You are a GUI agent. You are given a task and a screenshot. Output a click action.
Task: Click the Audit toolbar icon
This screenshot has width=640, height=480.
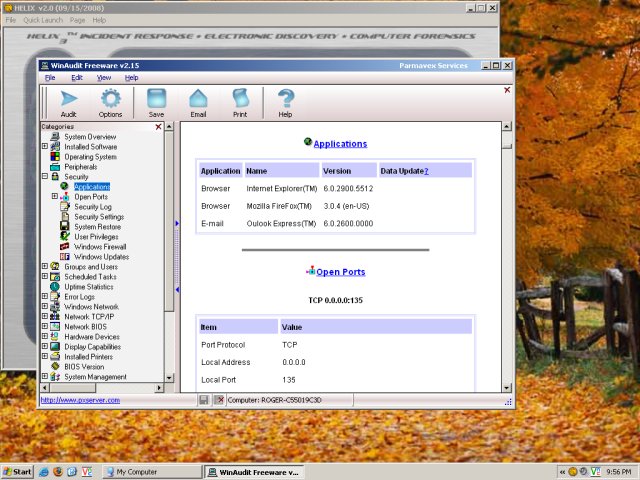(69, 102)
